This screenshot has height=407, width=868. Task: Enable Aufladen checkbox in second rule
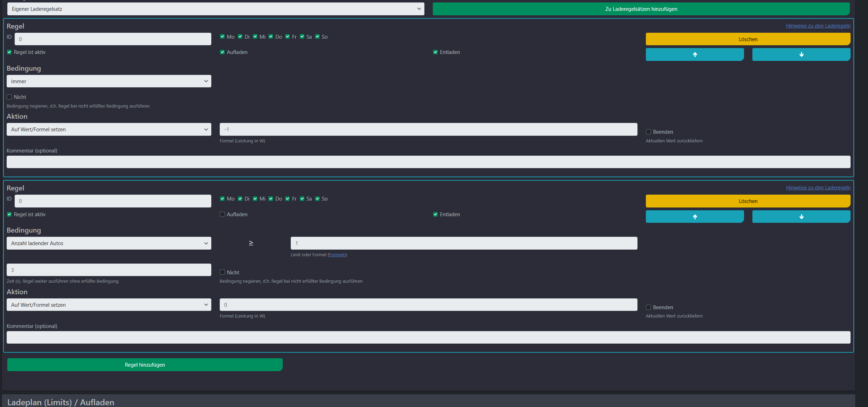click(x=222, y=214)
